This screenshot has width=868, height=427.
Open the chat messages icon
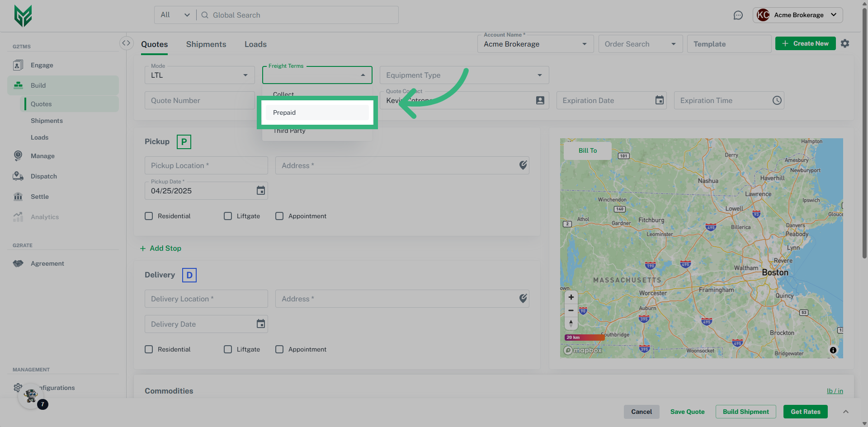tap(738, 15)
